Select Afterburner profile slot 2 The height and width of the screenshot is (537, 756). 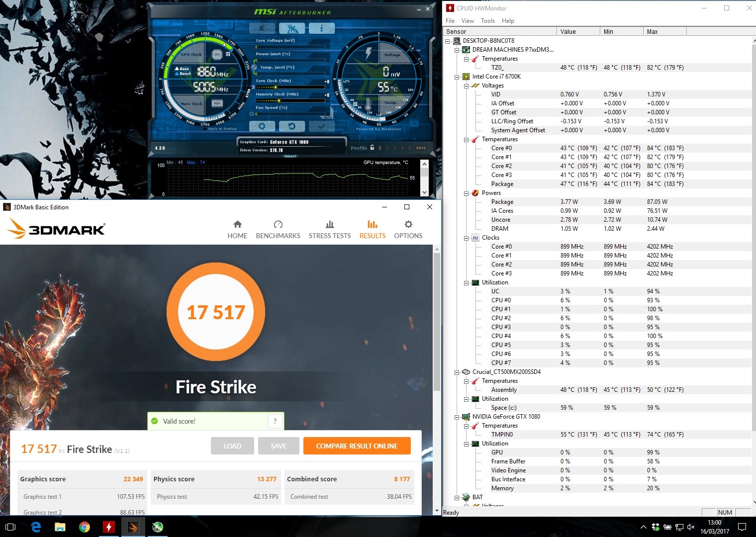(387, 148)
